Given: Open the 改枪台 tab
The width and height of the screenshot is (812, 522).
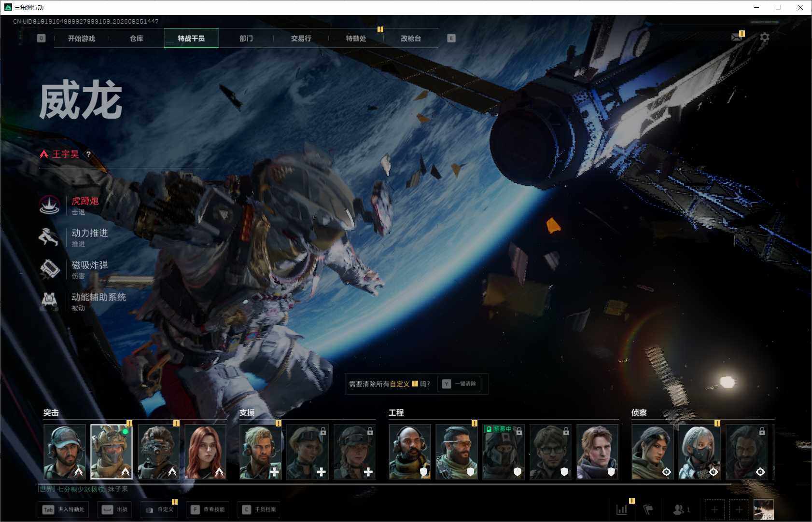Looking at the screenshot, I should [x=411, y=38].
